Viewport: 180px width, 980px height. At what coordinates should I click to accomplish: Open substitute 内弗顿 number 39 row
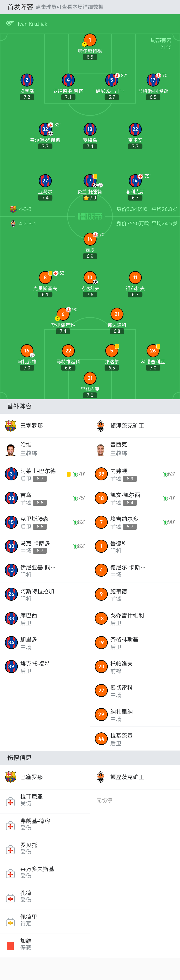pyautogui.click(x=135, y=474)
